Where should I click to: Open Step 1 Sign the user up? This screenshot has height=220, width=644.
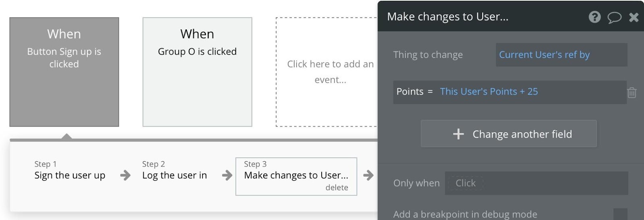pyautogui.click(x=70, y=170)
